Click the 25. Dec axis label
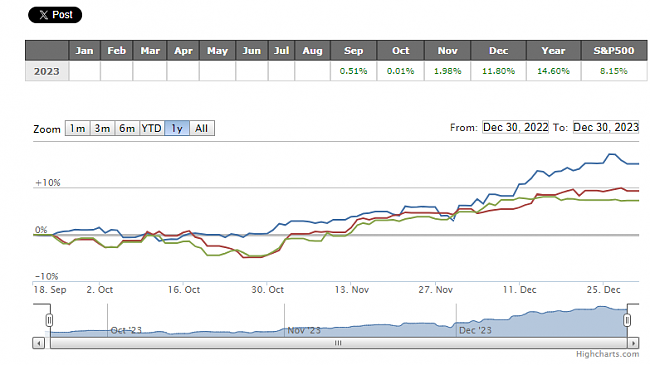This screenshot has width=650, height=365. tap(603, 290)
